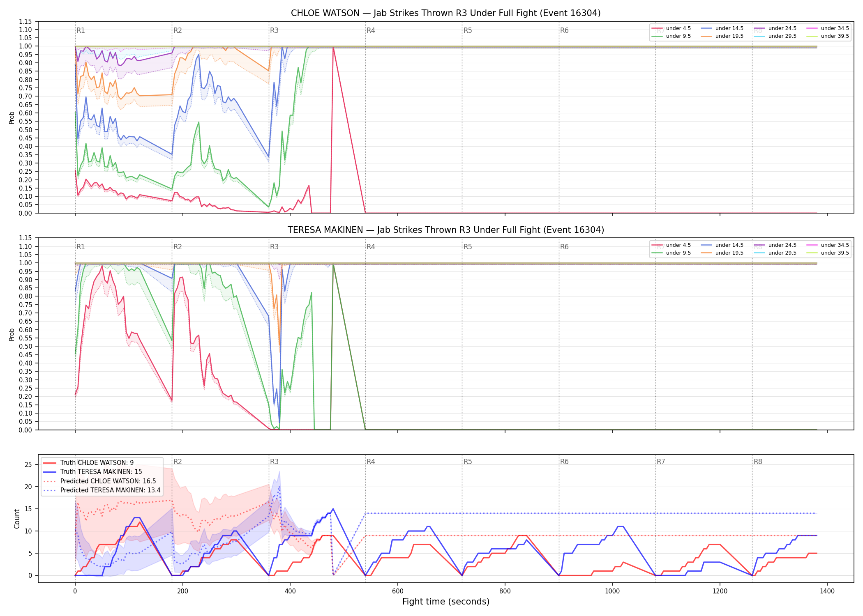Click the R7 round label in the Count chart
The width and height of the screenshot is (863, 616).
tap(661, 462)
